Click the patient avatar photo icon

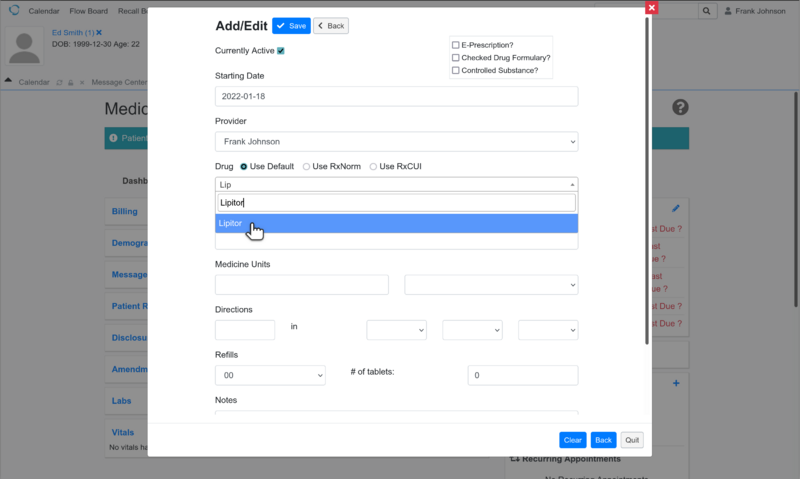tap(27, 46)
